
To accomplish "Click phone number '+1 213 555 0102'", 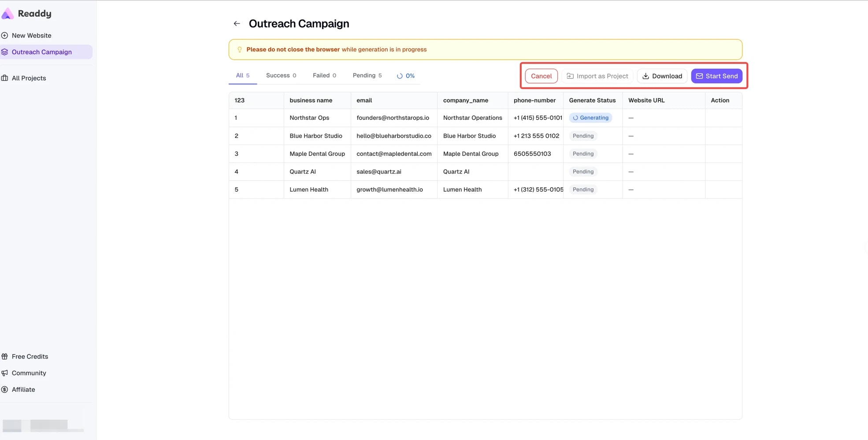I will coord(536,136).
